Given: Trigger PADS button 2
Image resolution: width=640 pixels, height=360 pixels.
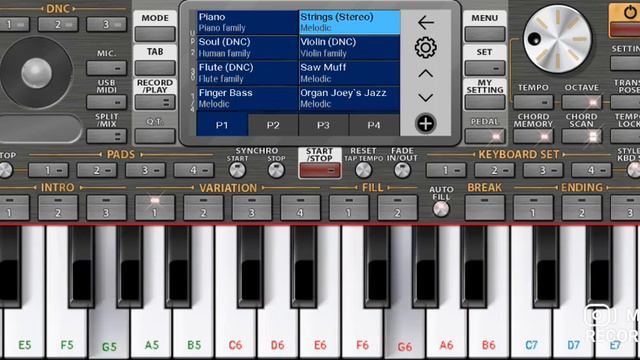Looking at the screenshot, I should tap(97, 170).
